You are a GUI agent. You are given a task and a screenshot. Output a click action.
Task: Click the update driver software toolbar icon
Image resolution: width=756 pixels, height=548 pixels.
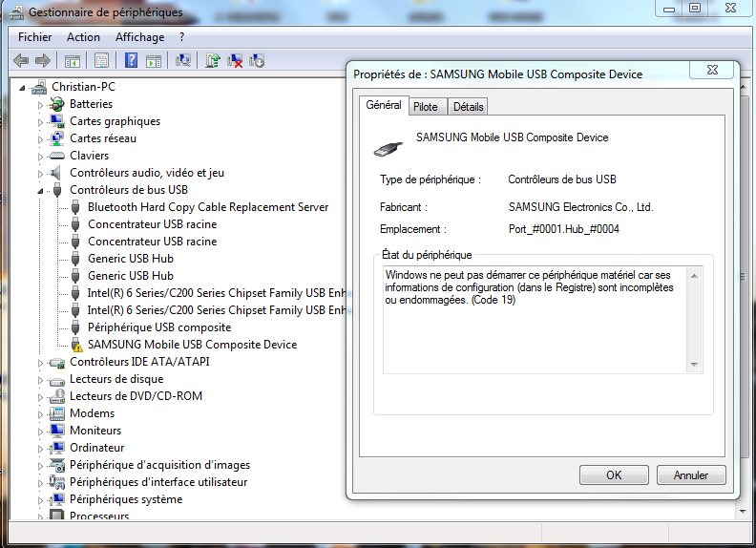point(214,60)
